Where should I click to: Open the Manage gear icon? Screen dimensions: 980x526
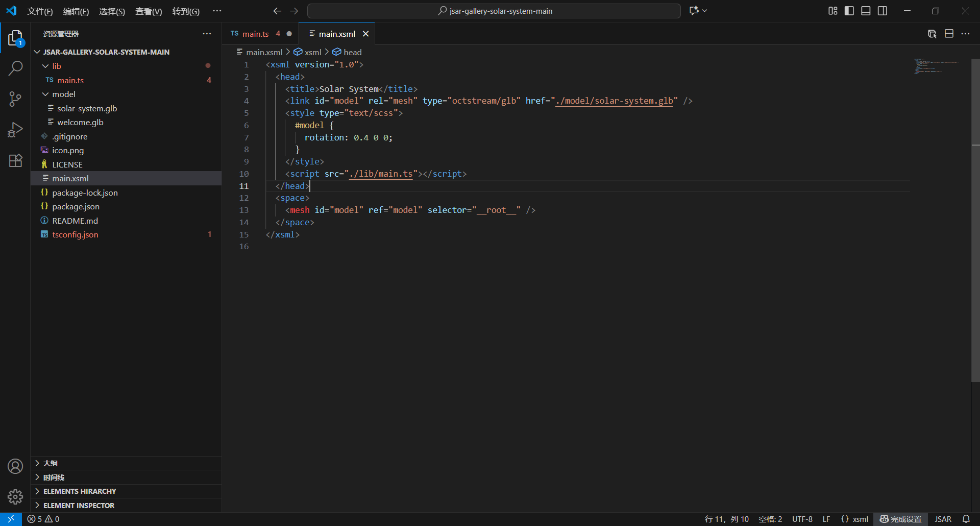click(15, 496)
